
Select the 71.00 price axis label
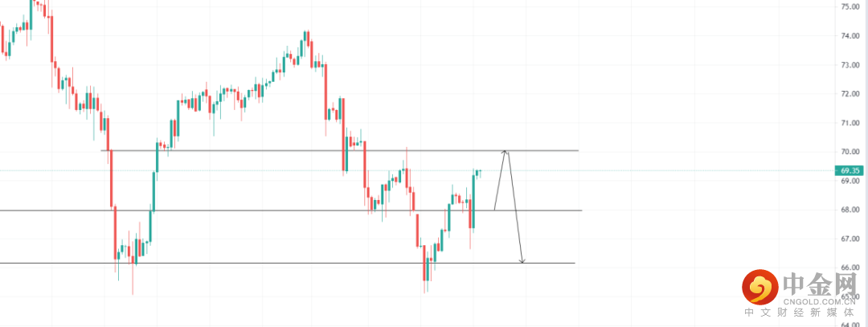point(851,123)
